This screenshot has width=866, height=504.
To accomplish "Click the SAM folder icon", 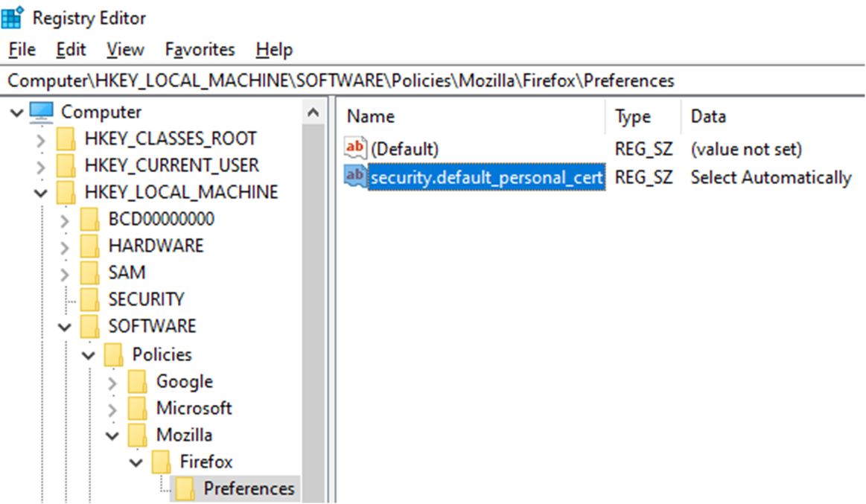I will [x=89, y=272].
